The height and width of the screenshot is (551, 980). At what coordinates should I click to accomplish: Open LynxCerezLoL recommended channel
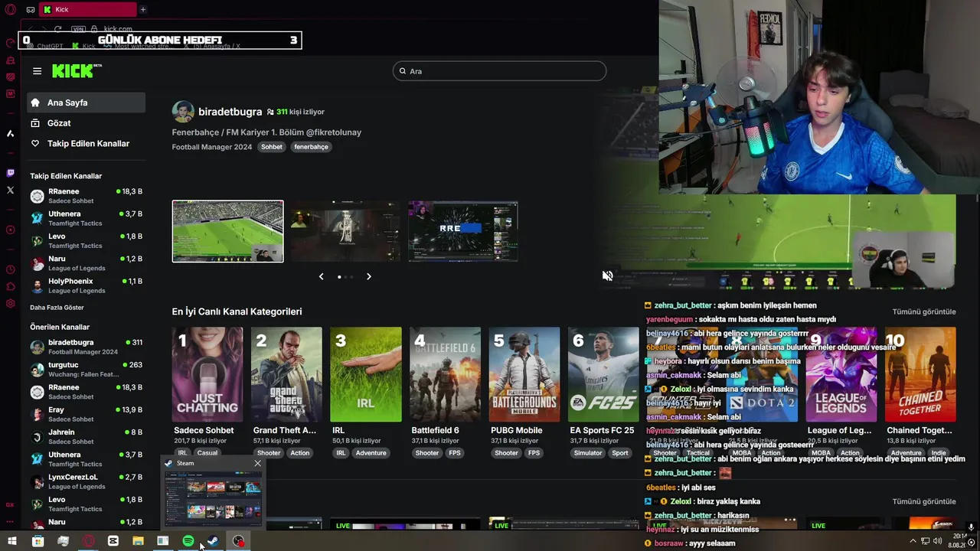(86, 481)
